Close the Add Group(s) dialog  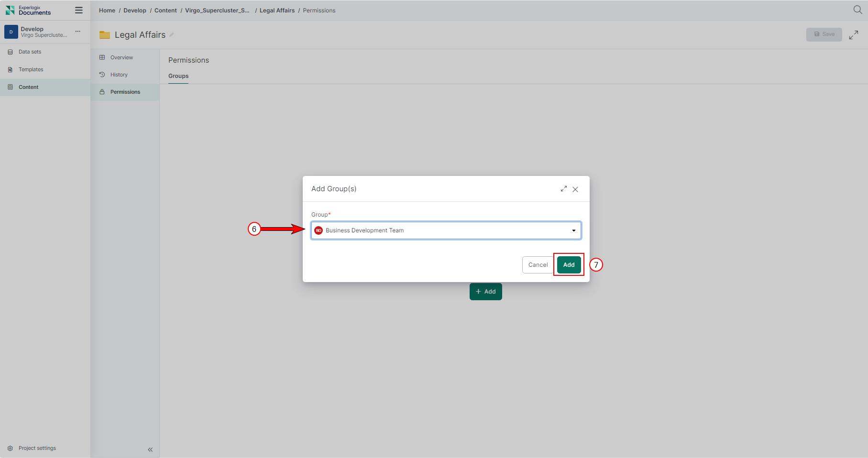[575, 189]
